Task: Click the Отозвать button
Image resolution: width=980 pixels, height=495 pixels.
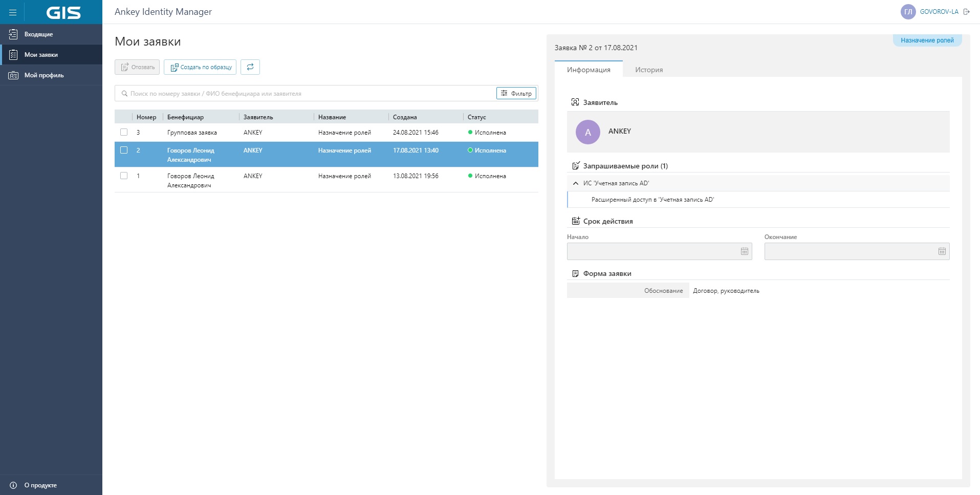Action: point(137,67)
